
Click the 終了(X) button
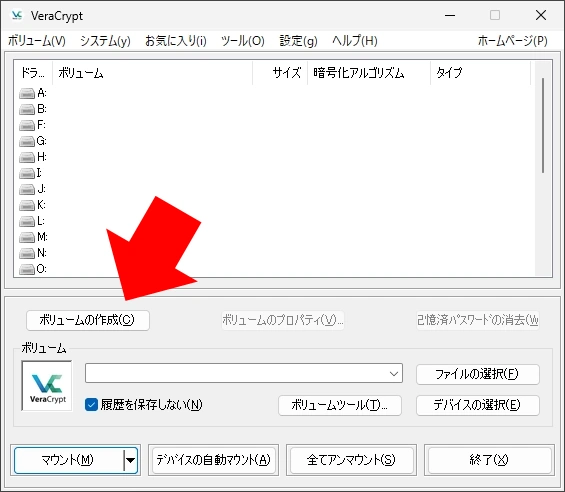point(489,460)
